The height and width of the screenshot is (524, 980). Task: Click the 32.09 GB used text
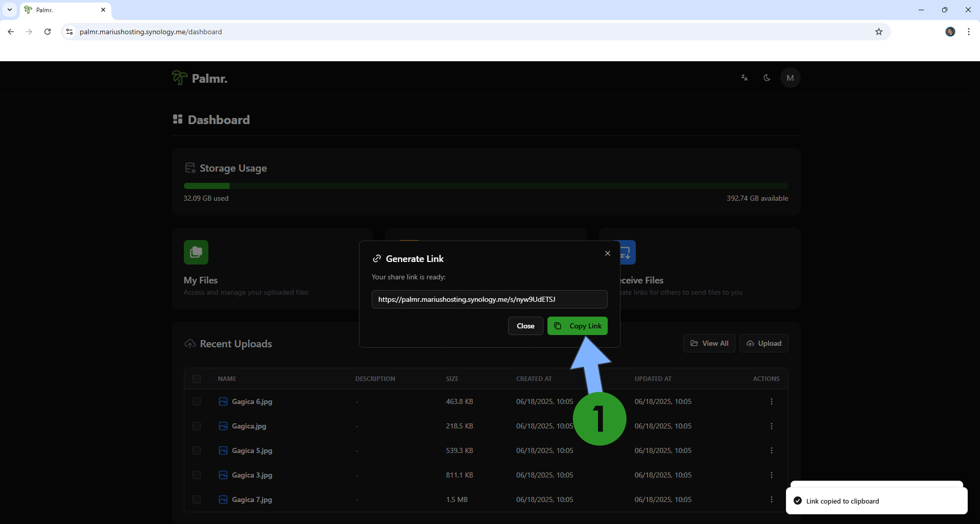tap(206, 198)
